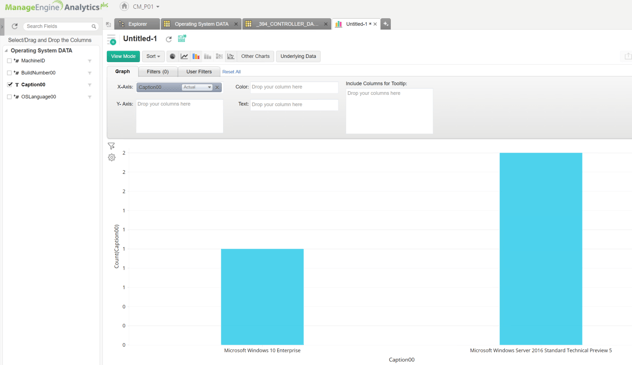The image size is (632, 365).
Task: Click the OSLanguage00 field name
Action: pyautogui.click(x=39, y=97)
